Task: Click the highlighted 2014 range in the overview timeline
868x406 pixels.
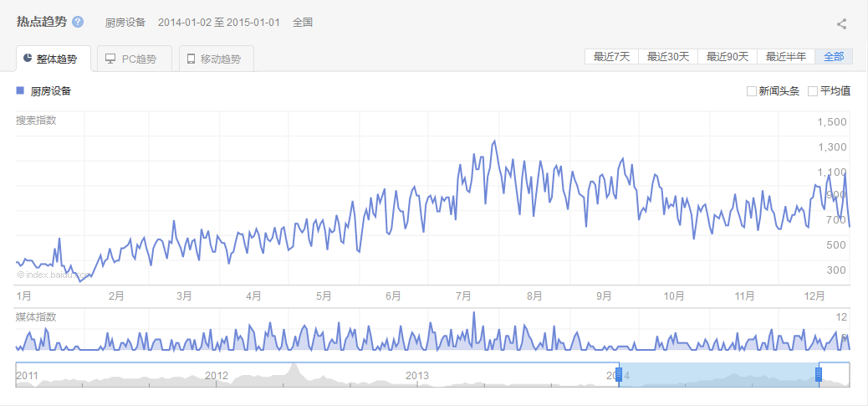Action: coord(718,375)
